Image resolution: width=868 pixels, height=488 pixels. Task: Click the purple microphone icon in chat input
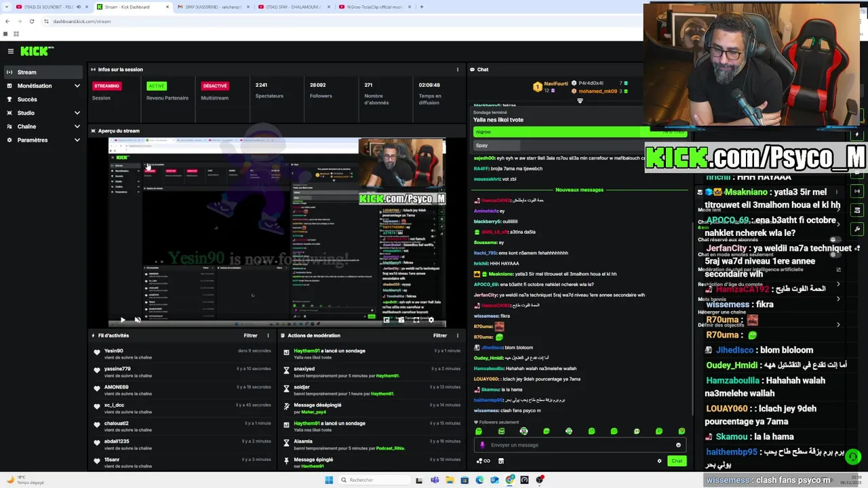482,445
